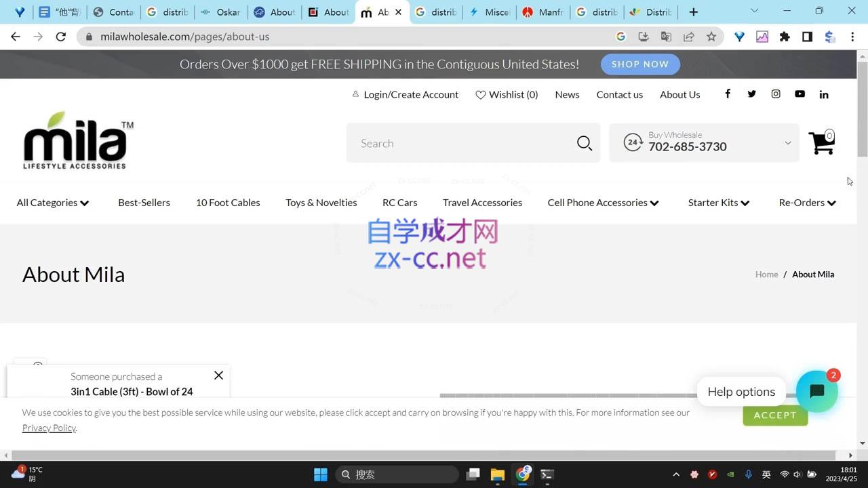Open the Travel Accessories menu item
The width and height of the screenshot is (868, 488).
pos(482,203)
